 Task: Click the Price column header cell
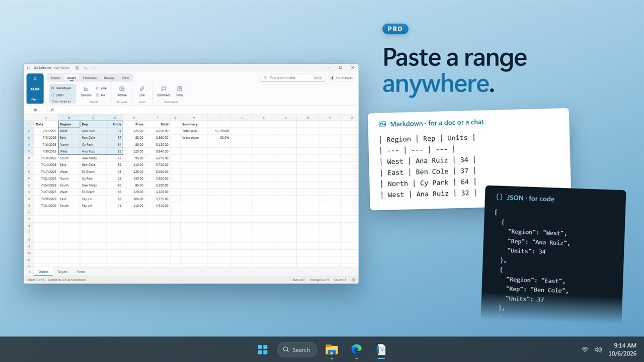(134, 124)
